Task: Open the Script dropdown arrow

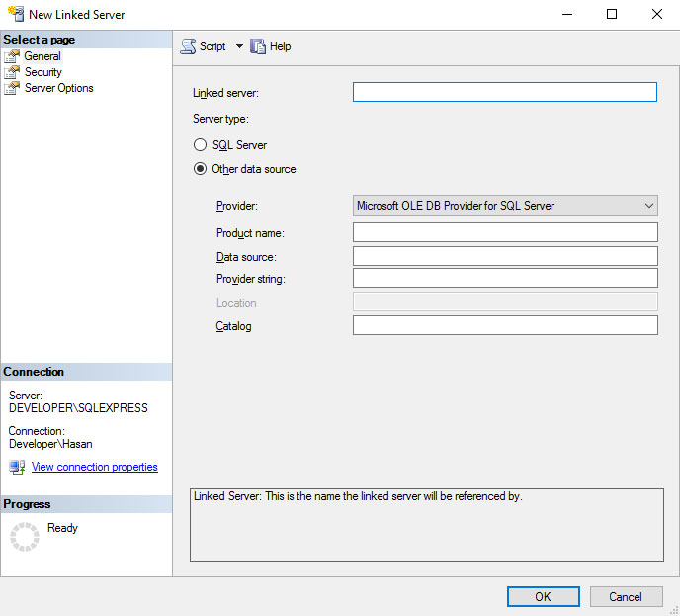Action: tap(239, 46)
